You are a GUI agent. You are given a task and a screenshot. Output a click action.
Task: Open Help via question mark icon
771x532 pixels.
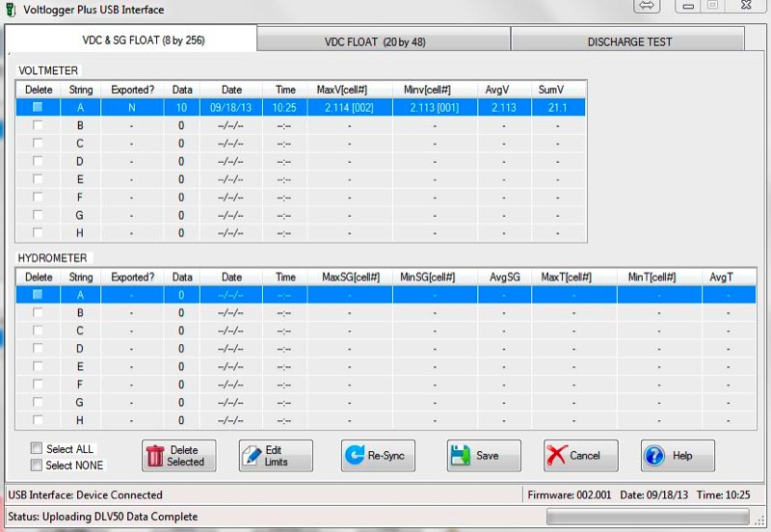(653, 456)
